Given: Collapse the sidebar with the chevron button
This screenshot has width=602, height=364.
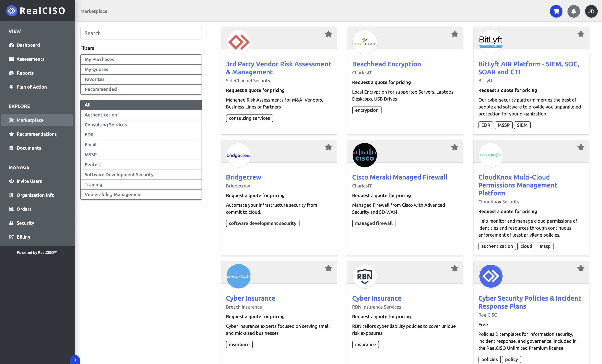Looking at the screenshot, I should point(75,360).
